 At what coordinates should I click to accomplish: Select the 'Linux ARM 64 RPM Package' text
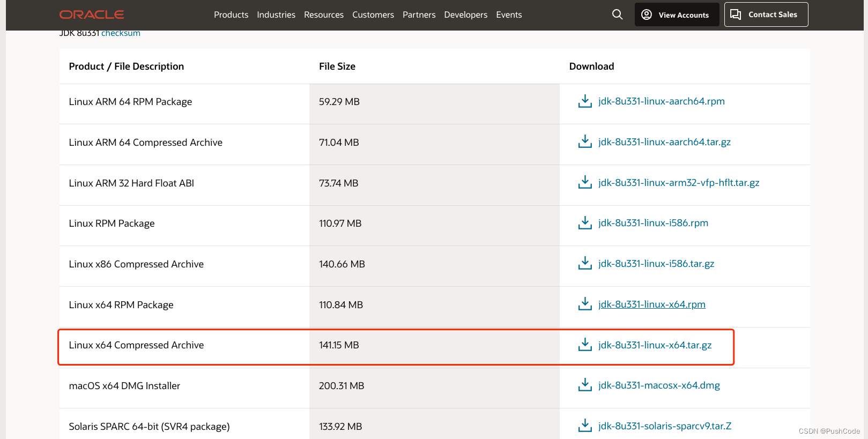click(130, 101)
